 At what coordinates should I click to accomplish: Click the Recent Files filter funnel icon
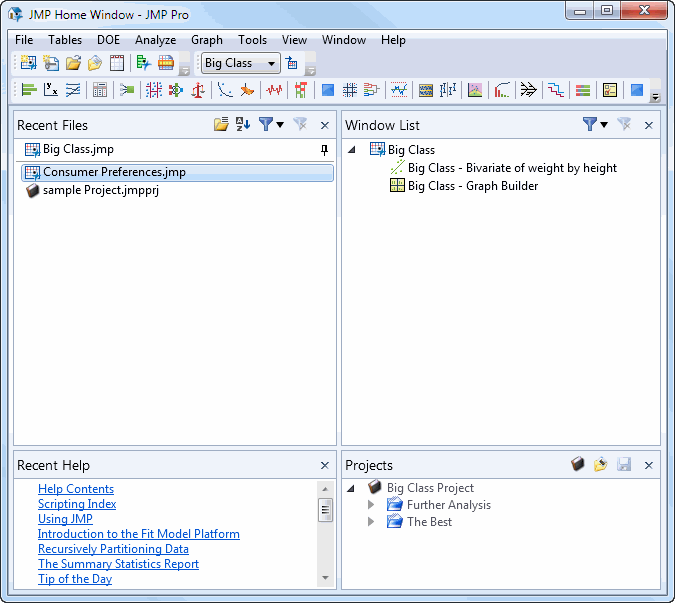click(x=266, y=124)
